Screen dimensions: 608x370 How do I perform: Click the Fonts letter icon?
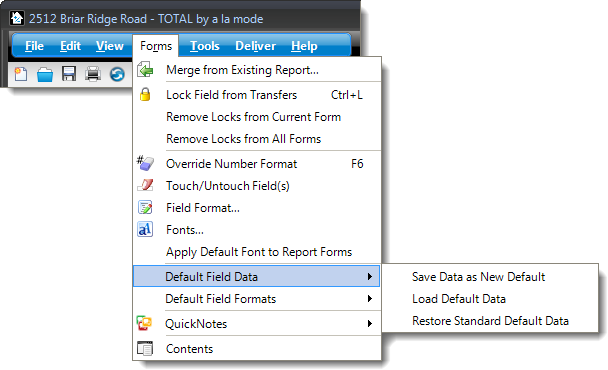pyautogui.click(x=145, y=229)
